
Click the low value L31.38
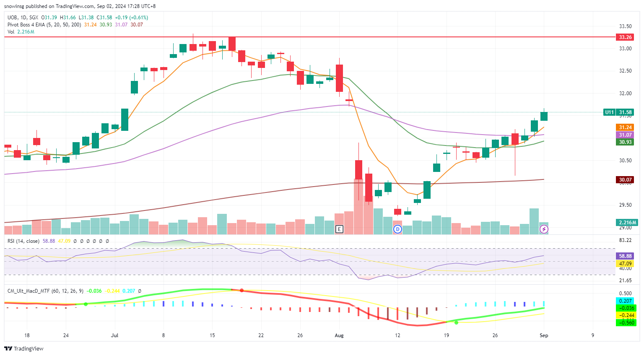pyautogui.click(x=86, y=18)
